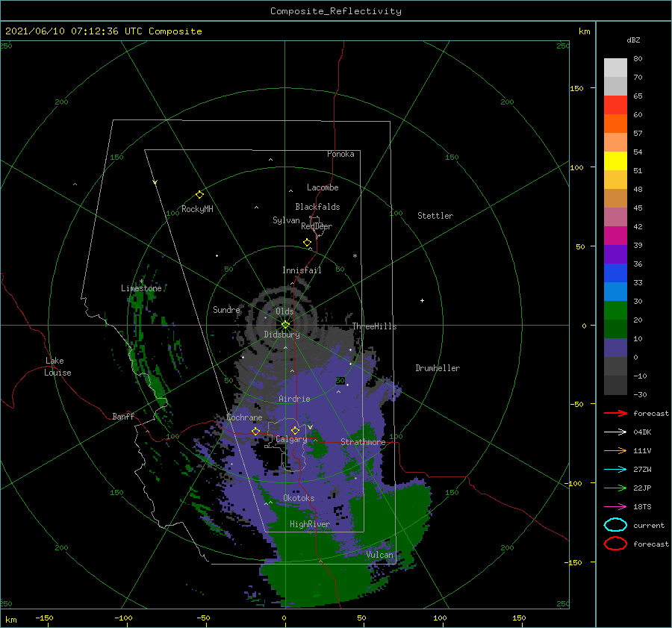Click white asterisk marker east of Innisfail
This screenshot has height=628, width=672.
coord(355,256)
